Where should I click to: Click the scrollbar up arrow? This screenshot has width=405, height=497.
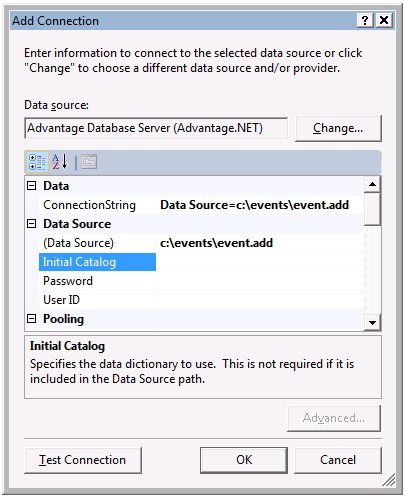372,184
